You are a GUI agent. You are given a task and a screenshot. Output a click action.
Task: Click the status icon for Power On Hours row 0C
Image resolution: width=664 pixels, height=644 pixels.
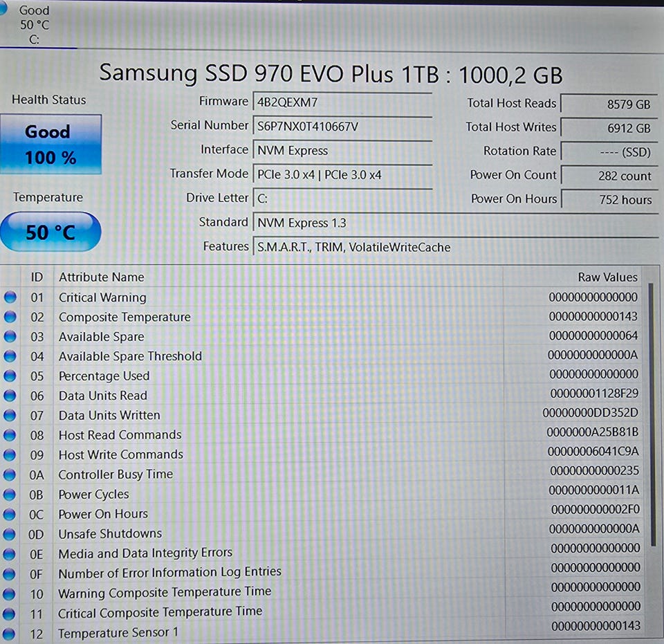[x=9, y=515]
